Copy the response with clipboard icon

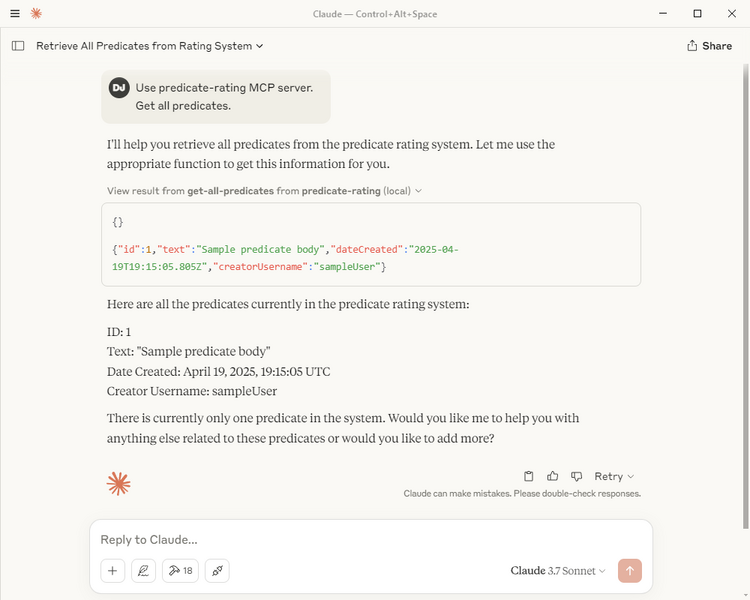tap(529, 476)
